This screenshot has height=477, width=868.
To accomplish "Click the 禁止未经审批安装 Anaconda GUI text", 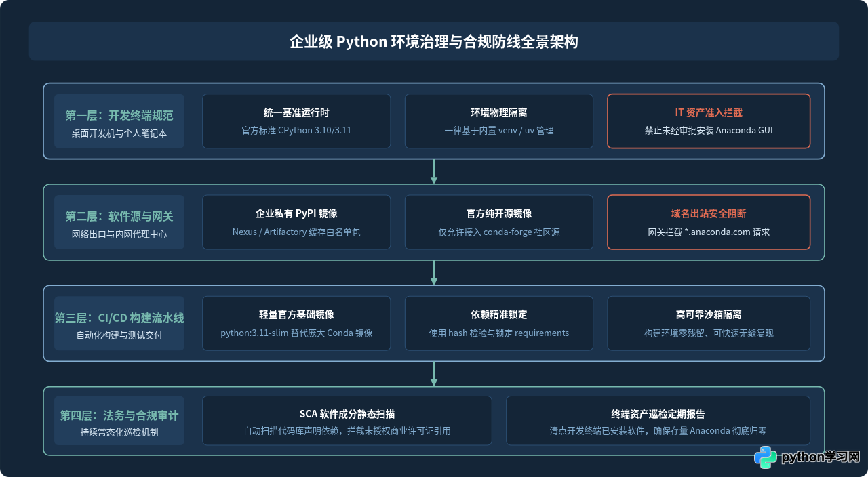I will 709,130.
